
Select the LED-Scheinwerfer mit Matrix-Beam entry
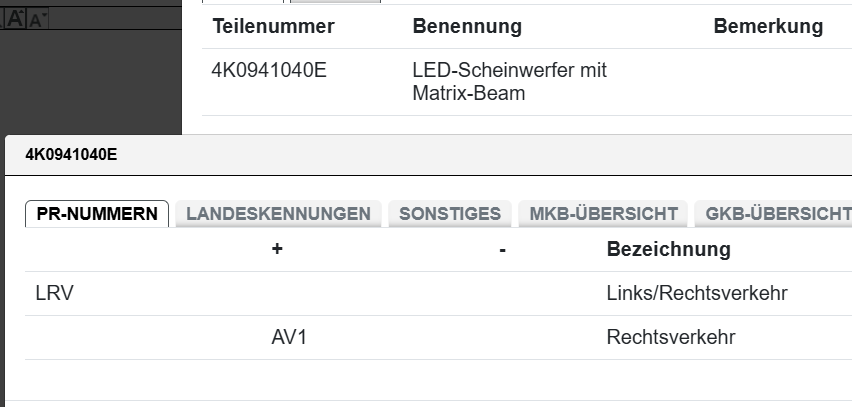click(509, 82)
